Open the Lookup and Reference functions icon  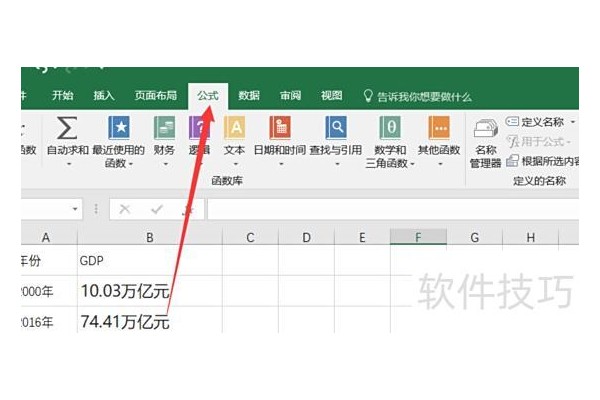pyautogui.click(x=336, y=128)
